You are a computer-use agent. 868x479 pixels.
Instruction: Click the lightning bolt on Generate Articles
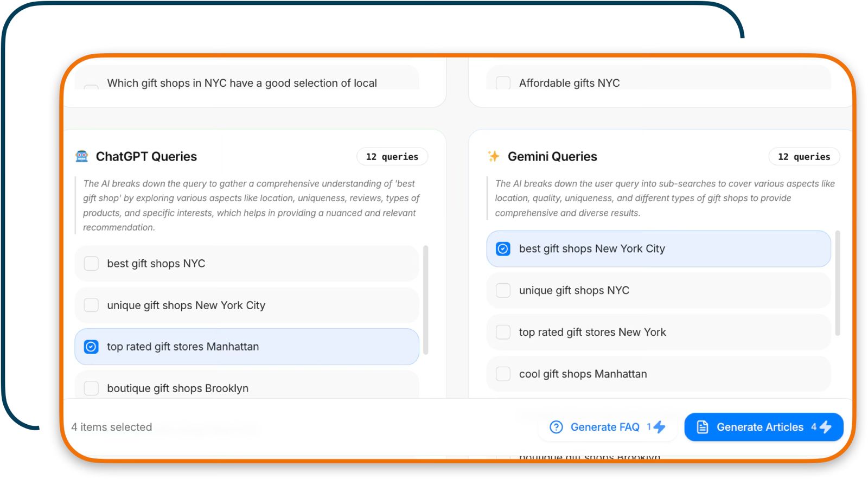(826, 427)
